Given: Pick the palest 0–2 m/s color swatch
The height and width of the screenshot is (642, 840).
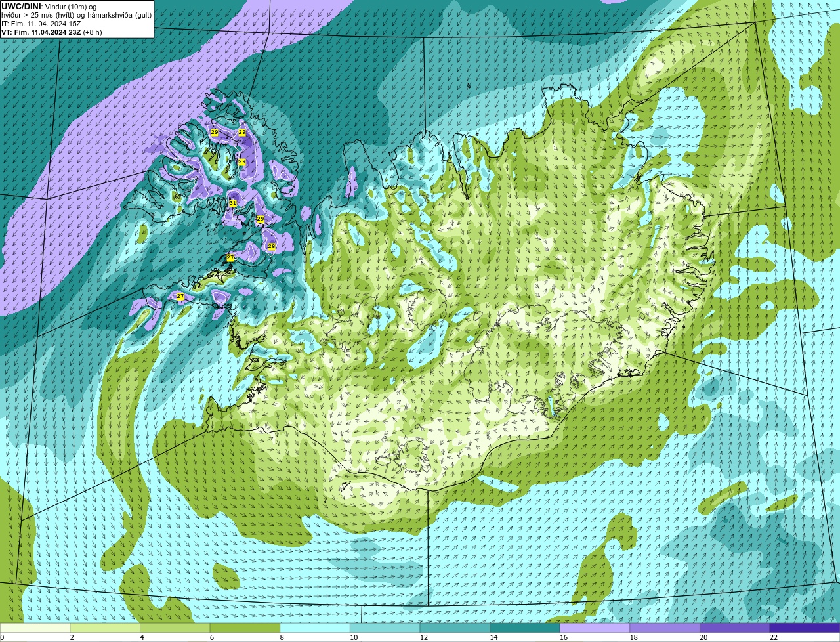Looking at the screenshot, I should pyautogui.click(x=35, y=628).
